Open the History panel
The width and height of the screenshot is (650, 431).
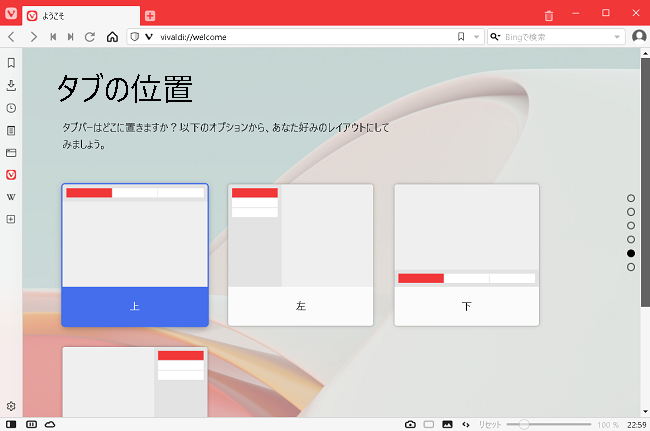coord(11,108)
